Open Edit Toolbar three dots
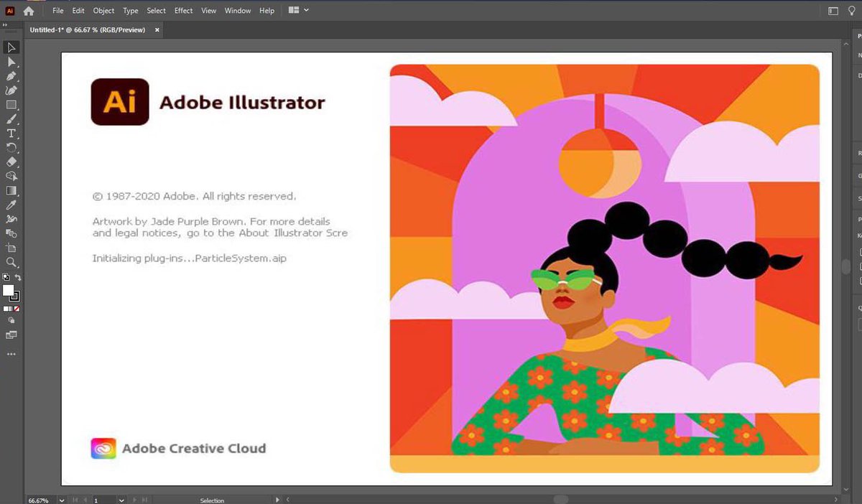 coord(11,354)
